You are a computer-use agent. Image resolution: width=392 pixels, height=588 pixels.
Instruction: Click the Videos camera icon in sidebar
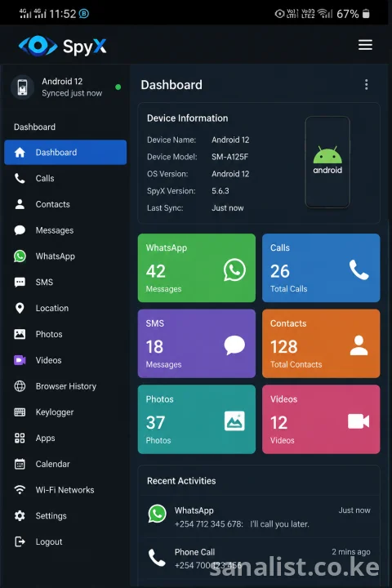[20, 360]
